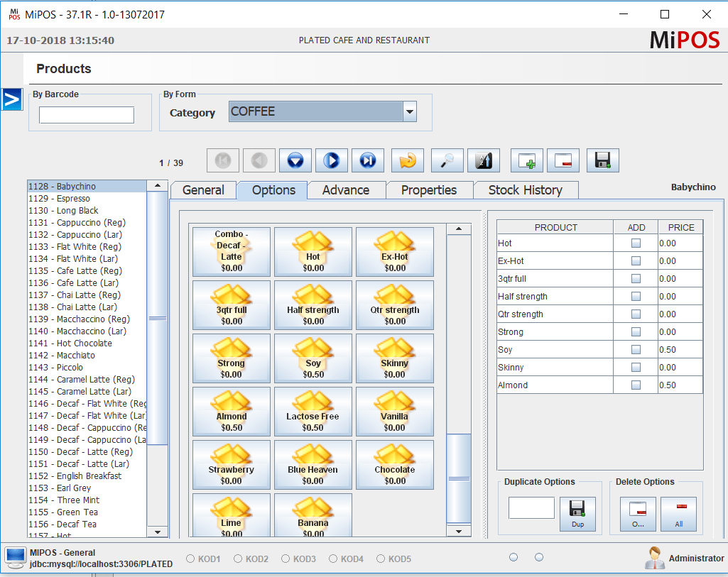The height and width of the screenshot is (577, 728).
Task: Jump to the last record icon
Action: 367,160
